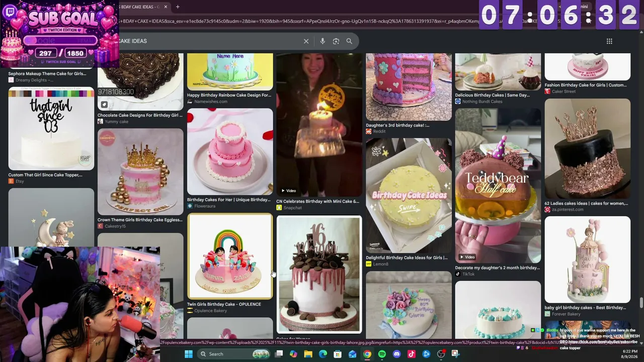Open the gold crown pink cake image
This screenshot has height=362, width=644.
(x=140, y=172)
